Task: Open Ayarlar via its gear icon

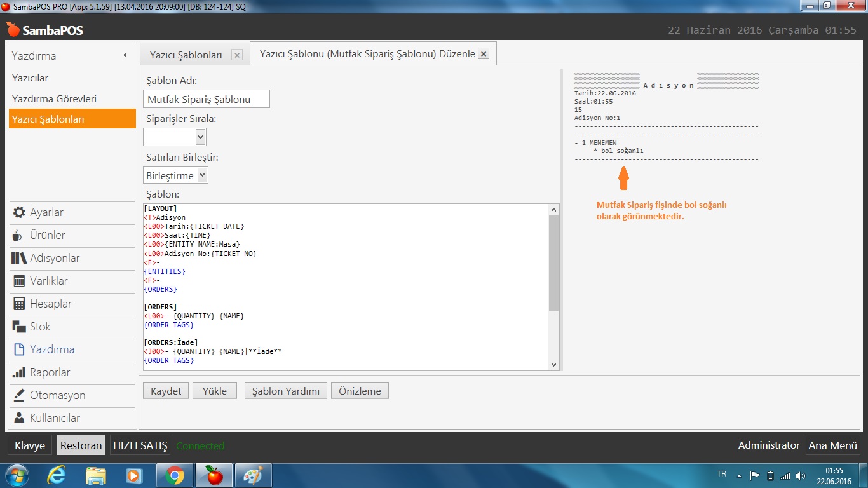Action: click(x=19, y=212)
